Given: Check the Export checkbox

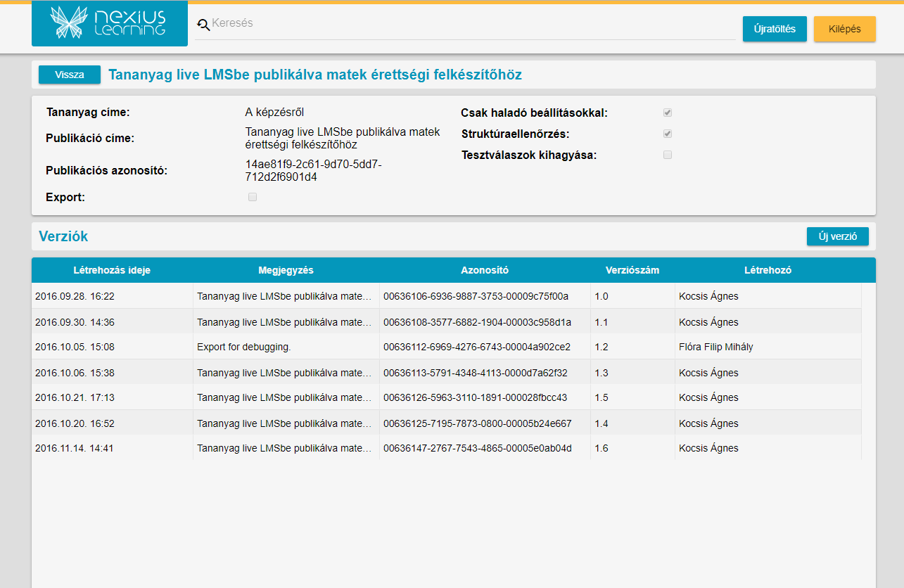Looking at the screenshot, I should click(x=253, y=197).
